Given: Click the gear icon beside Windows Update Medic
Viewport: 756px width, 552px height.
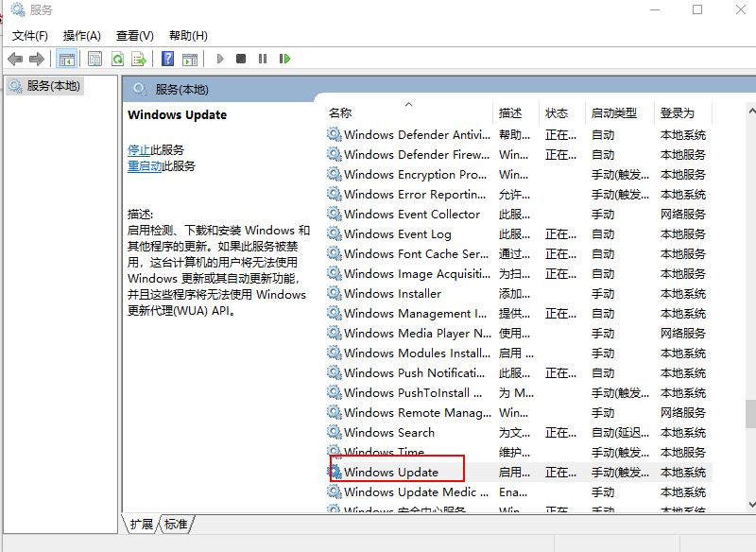Looking at the screenshot, I should point(335,492).
